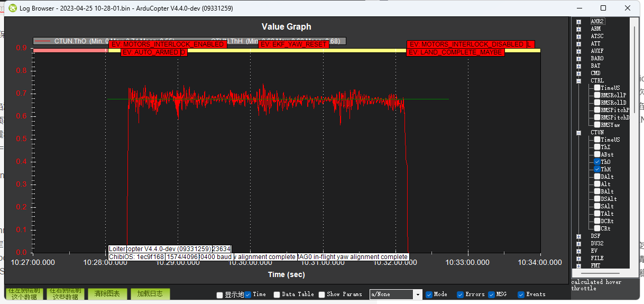Click the 在右侧绘制这些数据 button
This screenshot has height=304, width=644.
(66, 294)
